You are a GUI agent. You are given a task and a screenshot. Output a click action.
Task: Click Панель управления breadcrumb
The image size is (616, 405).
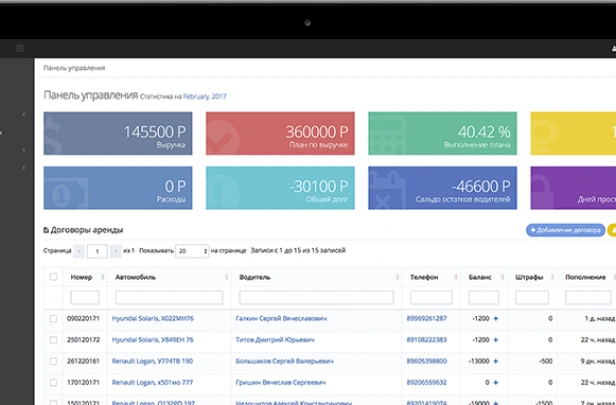[x=75, y=68]
